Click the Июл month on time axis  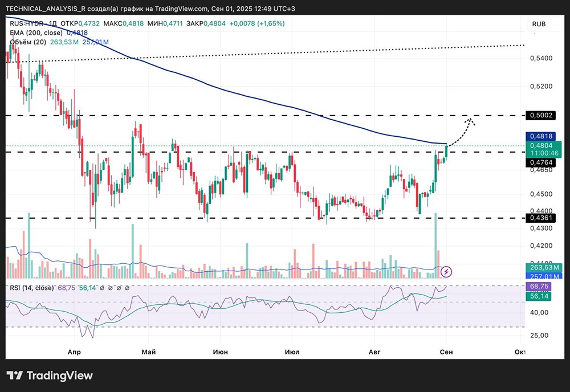click(x=292, y=352)
